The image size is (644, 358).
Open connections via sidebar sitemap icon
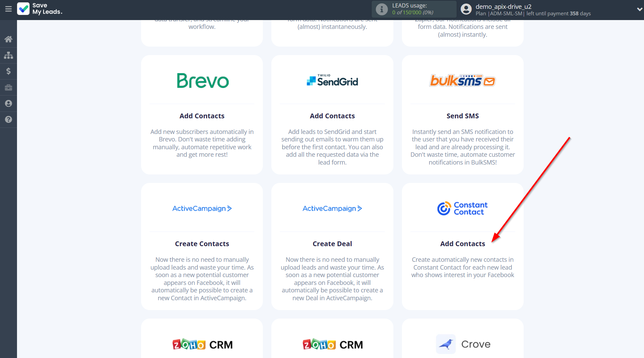point(9,55)
